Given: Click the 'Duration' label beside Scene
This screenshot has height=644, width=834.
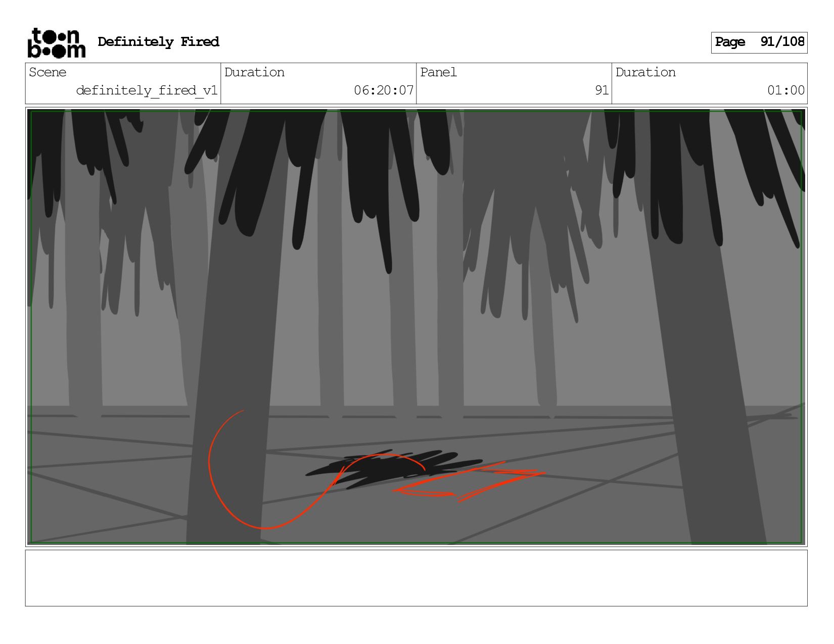Looking at the screenshot, I should coord(254,72).
